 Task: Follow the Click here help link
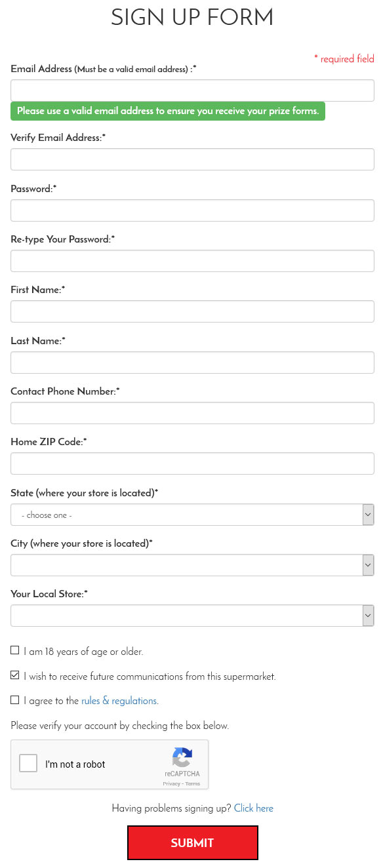coord(253,808)
